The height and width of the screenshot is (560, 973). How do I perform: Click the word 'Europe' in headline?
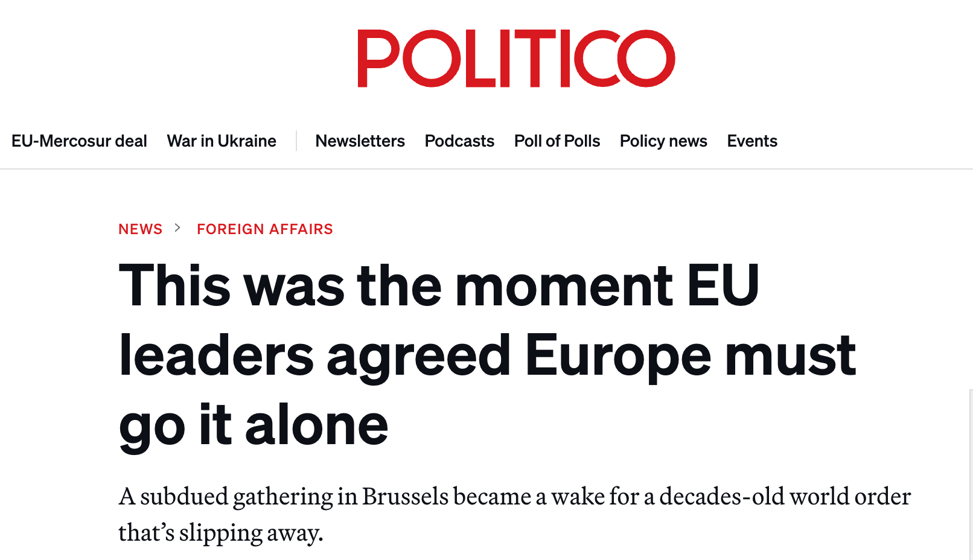[618, 355]
